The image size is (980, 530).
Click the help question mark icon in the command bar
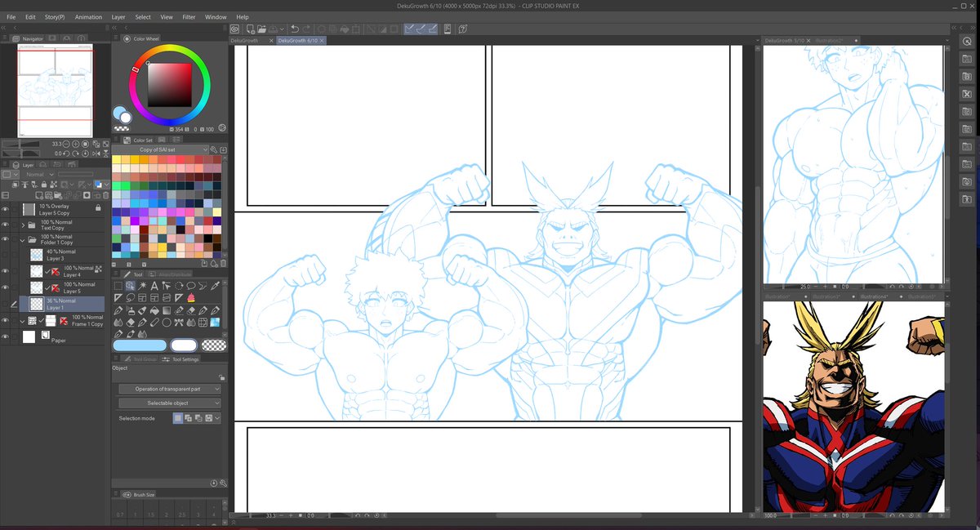(x=462, y=29)
